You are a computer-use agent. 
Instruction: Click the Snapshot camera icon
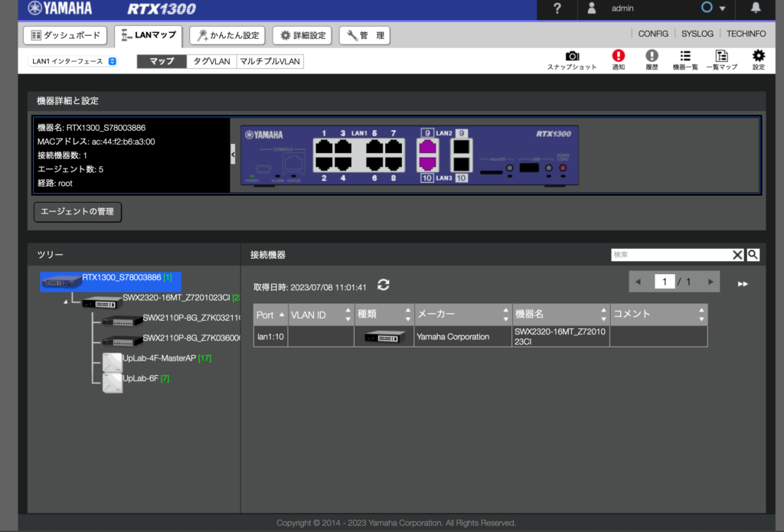click(x=572, y=57)
